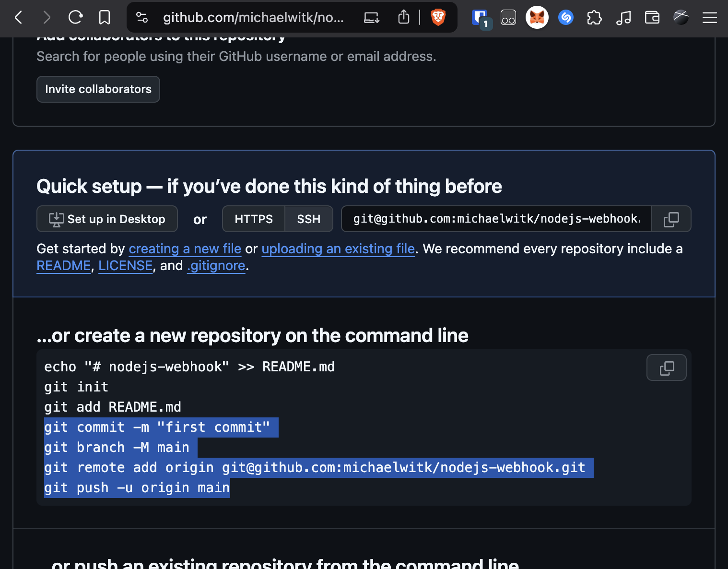Open the .gitignore link
Screen dimensions: 728x569
(x=216, y=266)
